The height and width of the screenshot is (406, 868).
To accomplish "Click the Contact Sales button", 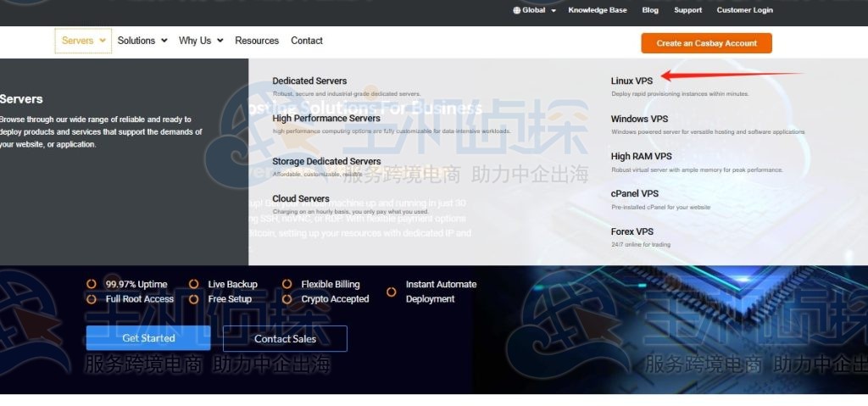I will (x=285, y=338).
